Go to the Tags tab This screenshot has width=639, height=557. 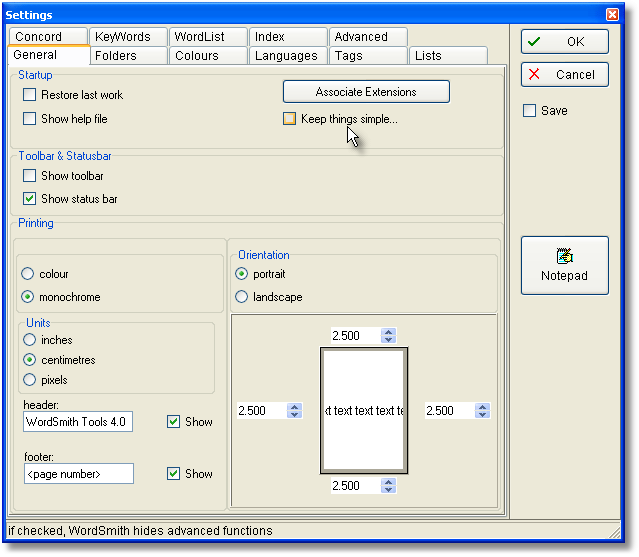tap(368, 55)
